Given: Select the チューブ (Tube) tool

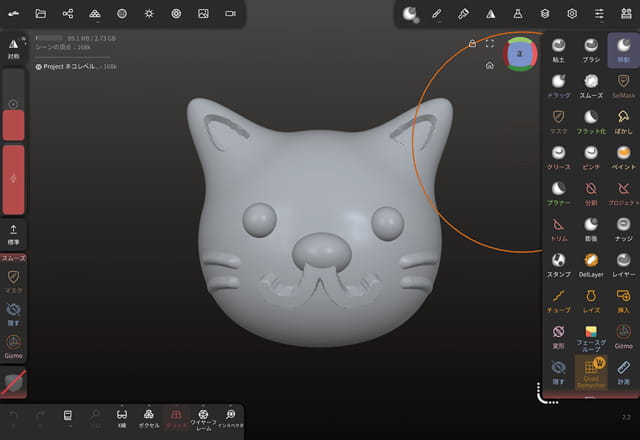Looking at the screenshot, I should [x=559, y=300].
